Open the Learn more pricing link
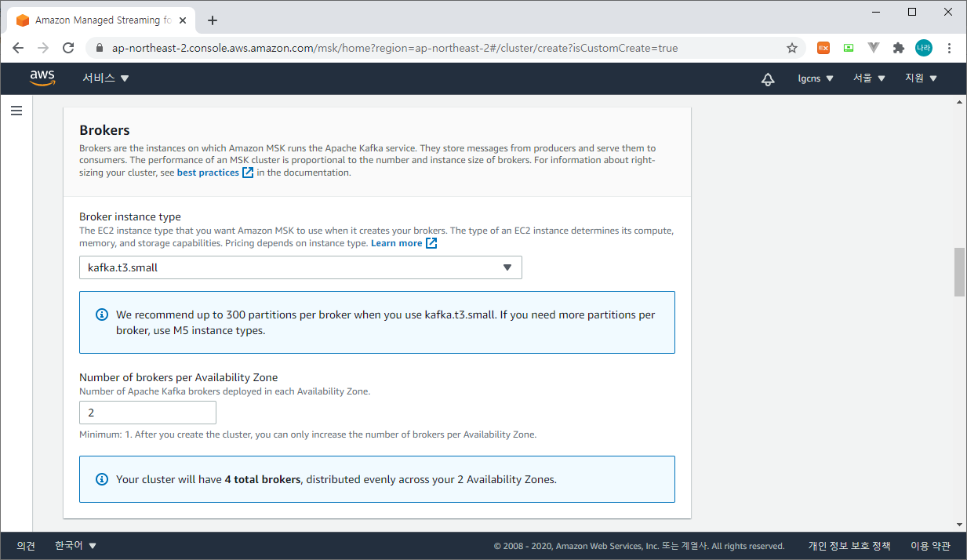967x560 pixels. [x=397, y=243]
